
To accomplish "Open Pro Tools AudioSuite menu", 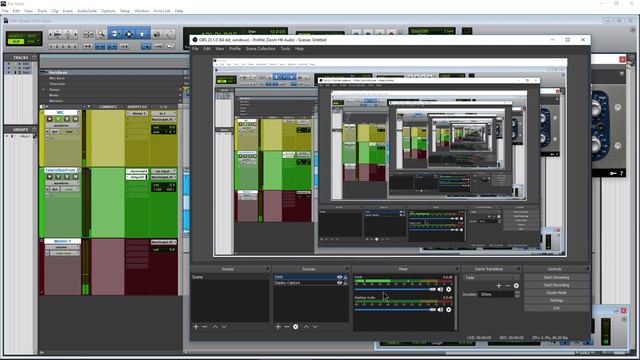I will coord(87,11).
